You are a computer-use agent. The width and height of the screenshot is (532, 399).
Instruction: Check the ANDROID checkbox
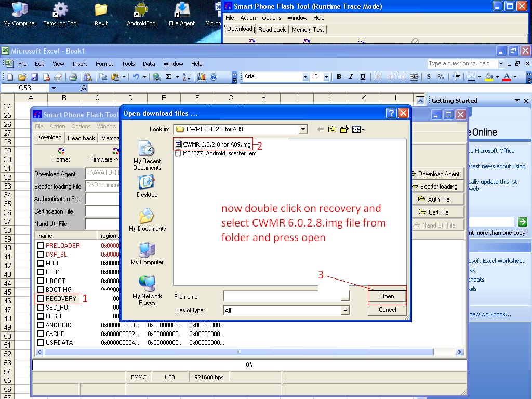coord(41,325)
